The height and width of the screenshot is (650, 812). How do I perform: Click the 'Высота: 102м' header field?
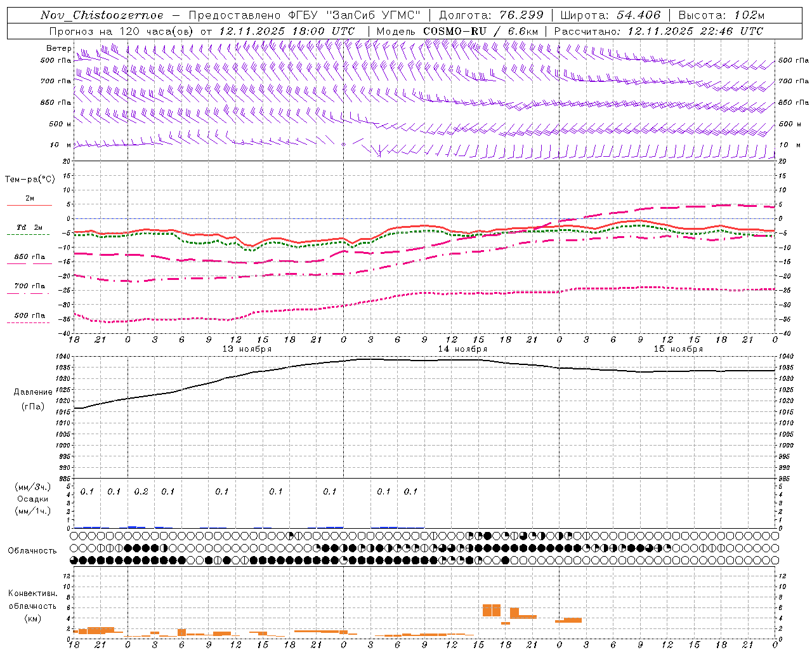(721, 15)
